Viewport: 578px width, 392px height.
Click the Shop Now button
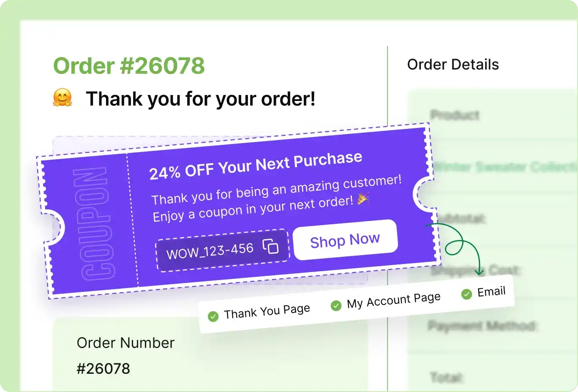[345, 240]
